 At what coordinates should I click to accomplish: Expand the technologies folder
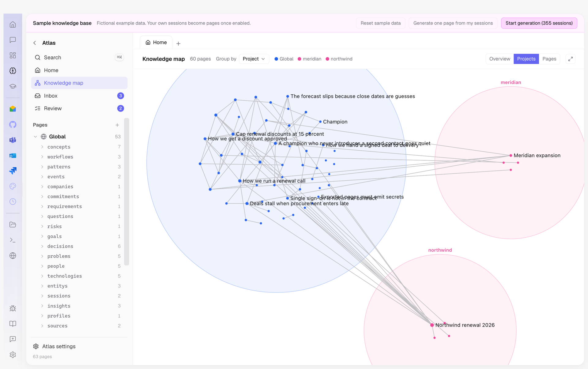click(x=42, y=276)
